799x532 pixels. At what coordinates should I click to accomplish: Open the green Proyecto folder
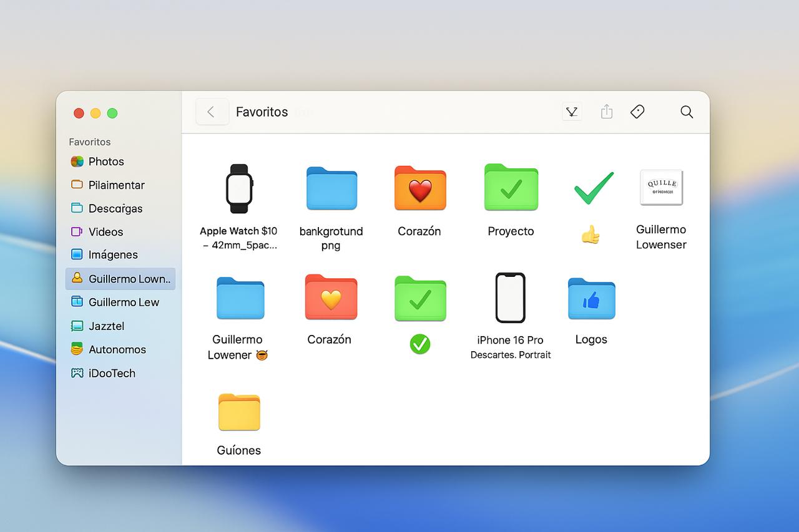click(x=511, y=188)
